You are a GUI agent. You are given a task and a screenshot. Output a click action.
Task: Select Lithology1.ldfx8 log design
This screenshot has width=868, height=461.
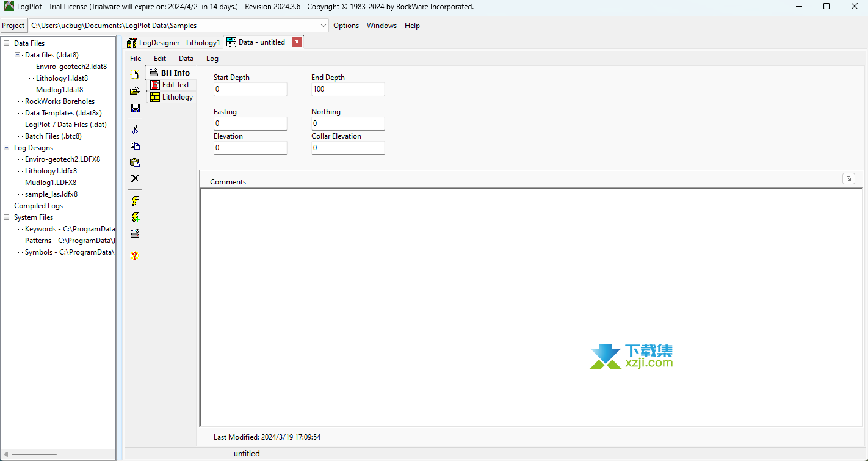(x=51, y=171)
